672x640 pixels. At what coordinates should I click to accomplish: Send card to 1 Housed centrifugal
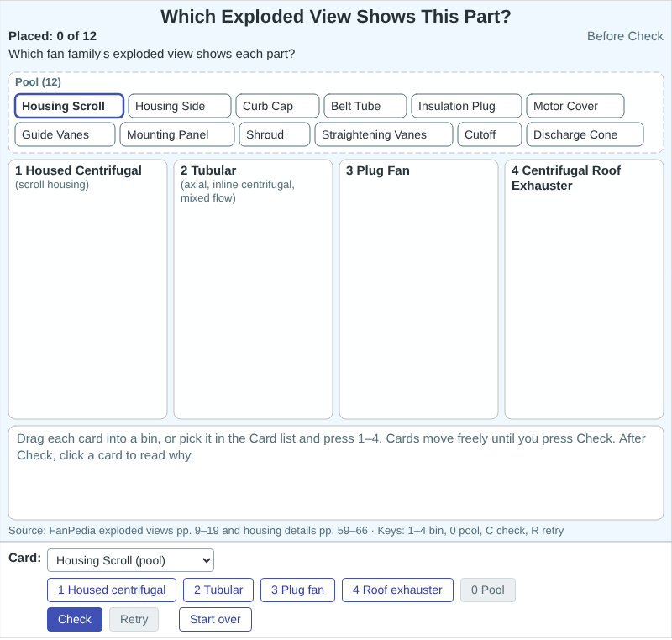[112, 590]
